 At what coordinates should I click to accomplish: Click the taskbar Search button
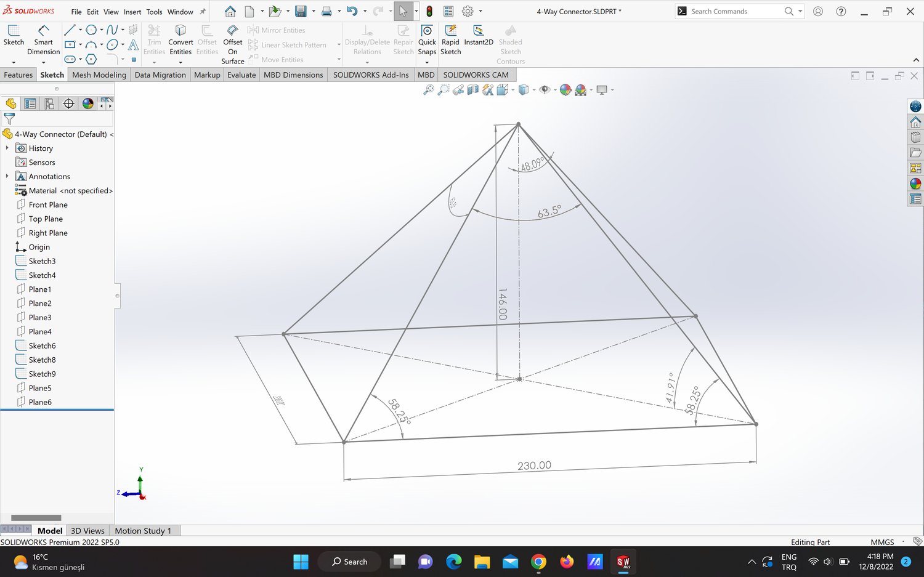coord(349,562)
